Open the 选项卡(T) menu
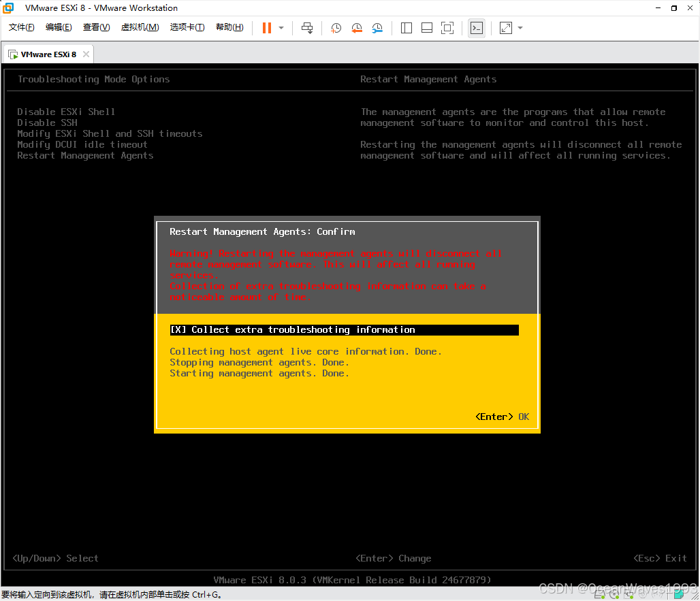 point(187,27)
